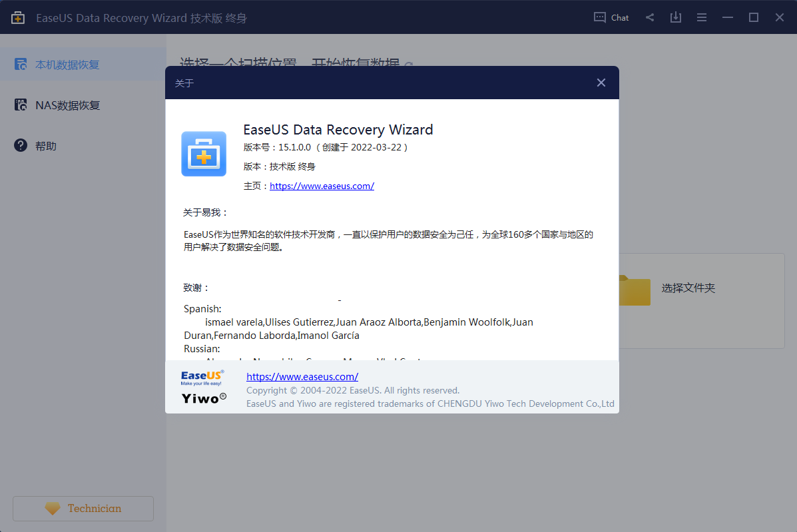Click the EaseUS Data Recovery Wizard dialog title
The height and width of the screenshot is (532, 797).
pyautogui.click(x=338, y=130)
